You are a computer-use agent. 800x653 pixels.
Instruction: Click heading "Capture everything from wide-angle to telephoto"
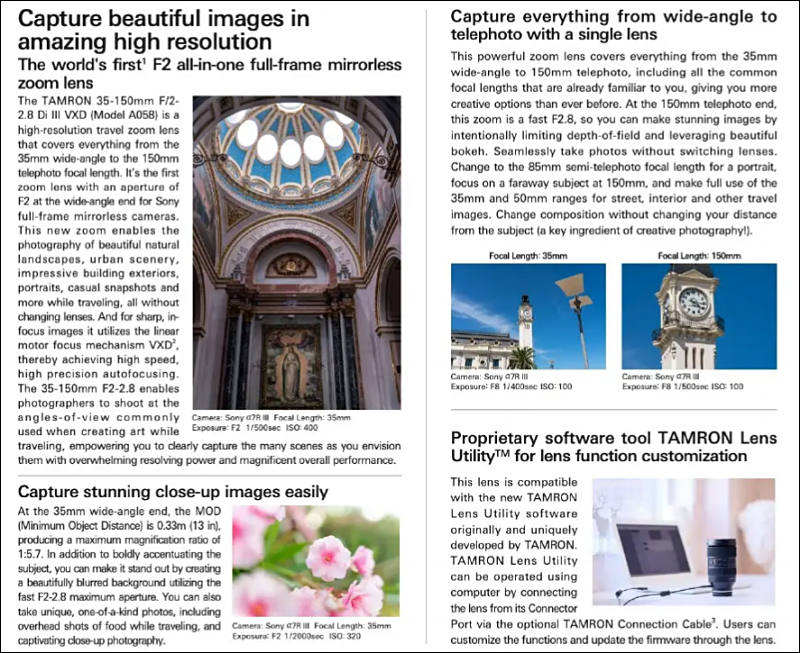click(614, 25)
